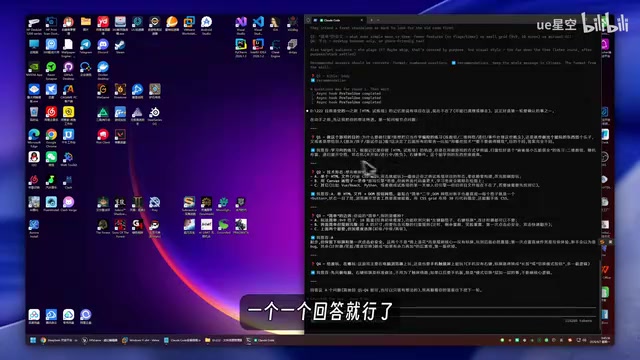
Task: Open the Grounded game shortcut
Action: tap(224, 227)
